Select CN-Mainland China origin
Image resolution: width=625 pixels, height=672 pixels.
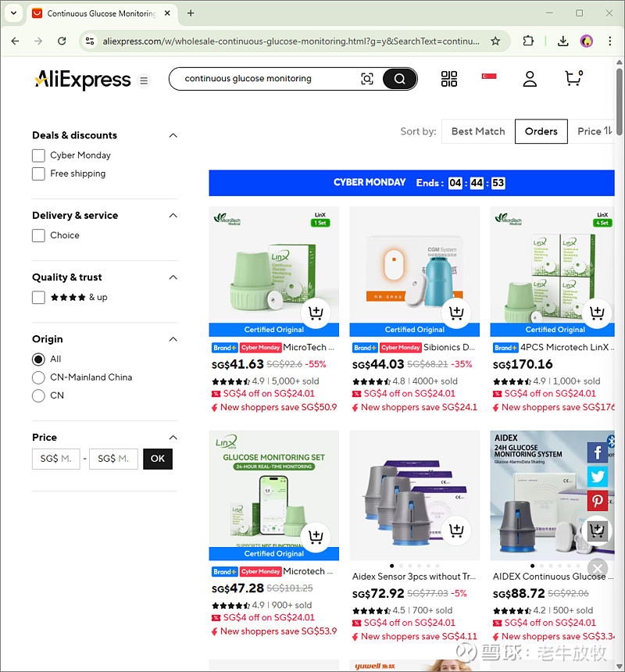point(38,377)
